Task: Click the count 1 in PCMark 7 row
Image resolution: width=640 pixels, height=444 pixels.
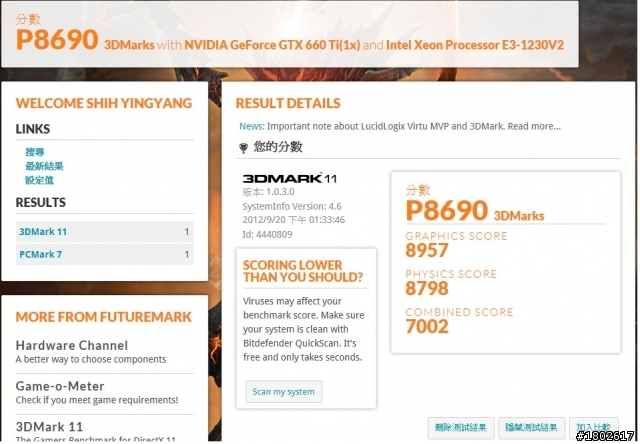Action: [187, 254]
